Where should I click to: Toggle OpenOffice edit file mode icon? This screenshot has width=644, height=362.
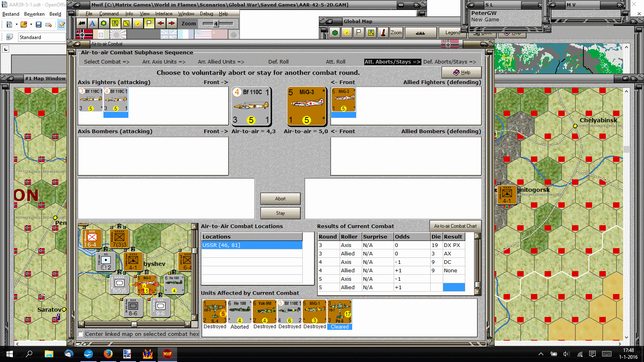(62, 25)
